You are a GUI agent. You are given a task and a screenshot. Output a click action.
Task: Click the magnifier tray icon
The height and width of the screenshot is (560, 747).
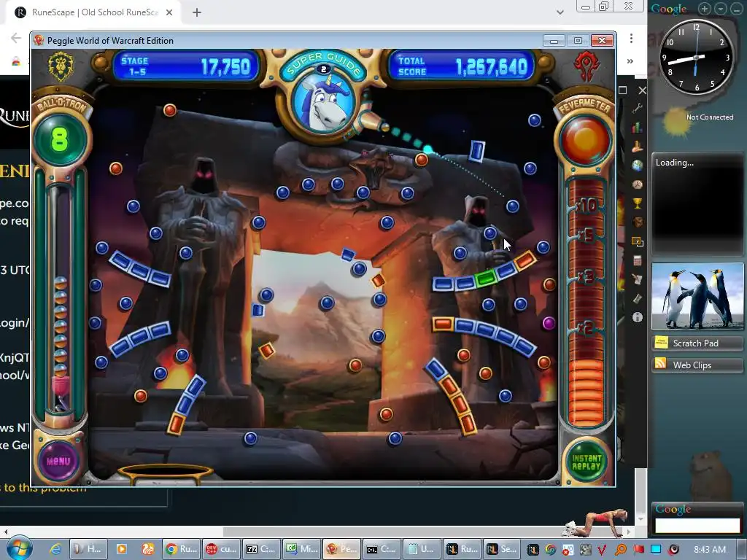[621, 549]
